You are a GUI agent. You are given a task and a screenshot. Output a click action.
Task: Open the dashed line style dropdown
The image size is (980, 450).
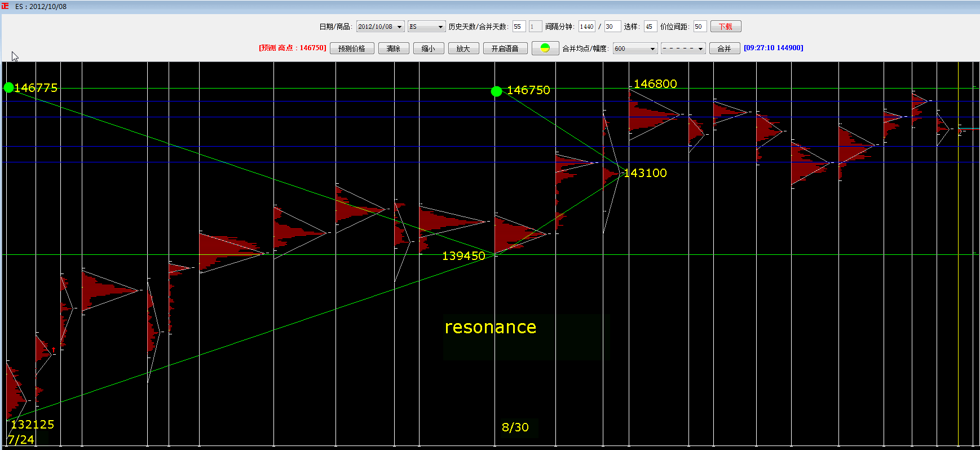click(x=683, y=48)
